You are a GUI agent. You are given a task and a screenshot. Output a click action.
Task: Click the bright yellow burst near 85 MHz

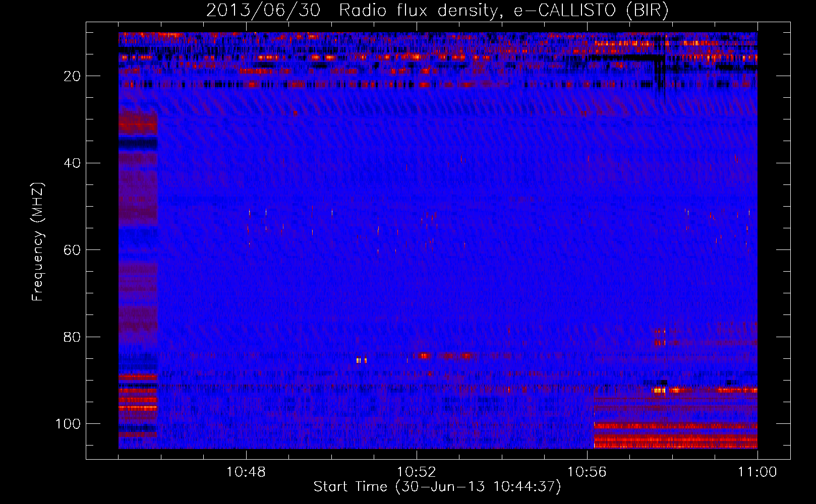point(361,360)
